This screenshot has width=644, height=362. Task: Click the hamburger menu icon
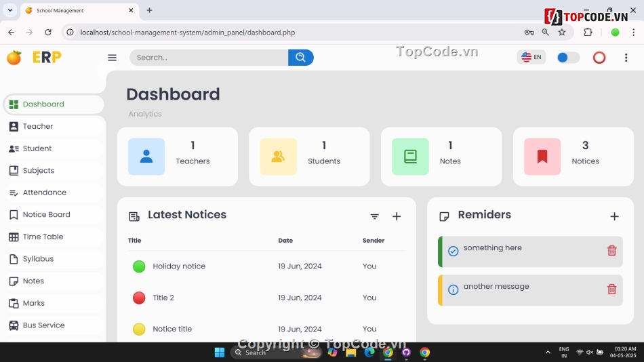(112, 58)
